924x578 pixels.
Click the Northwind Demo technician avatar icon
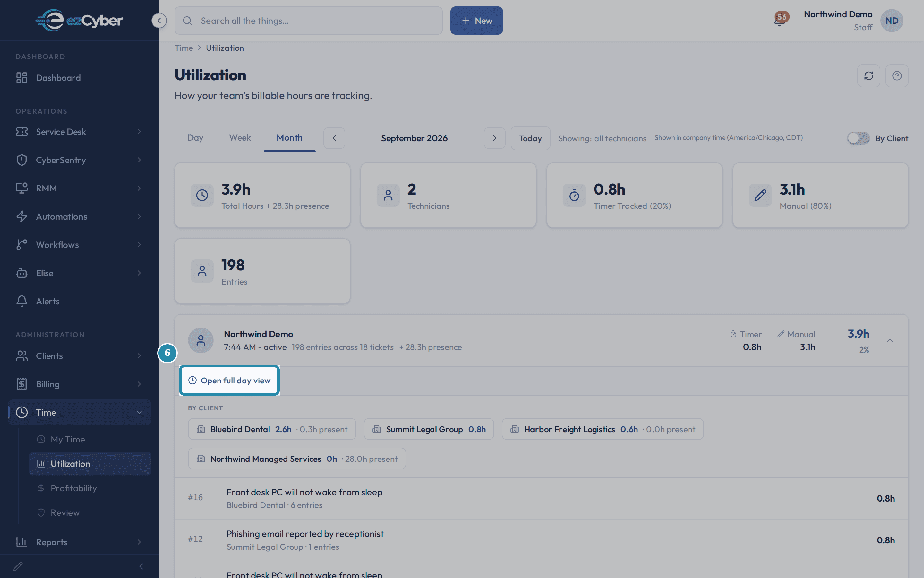tap(201, 340)
